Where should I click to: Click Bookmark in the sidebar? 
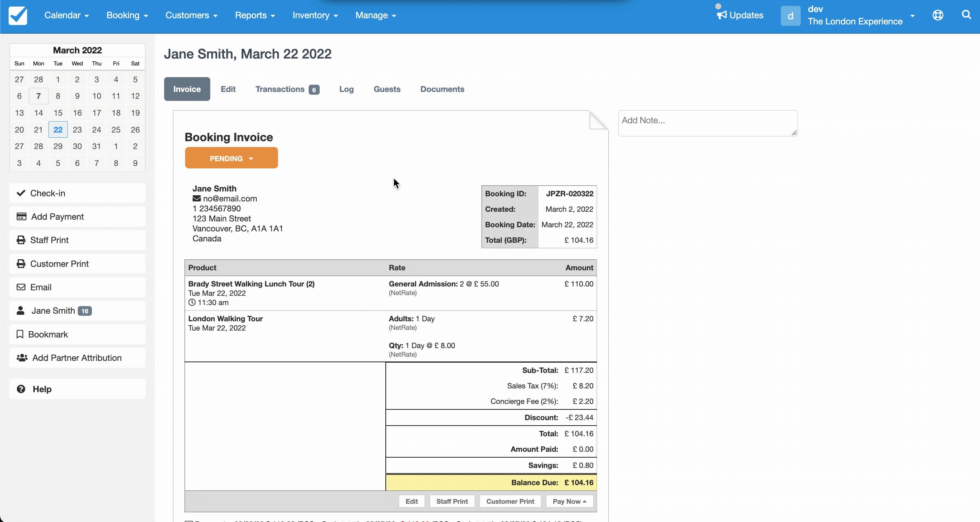point(77,334)
